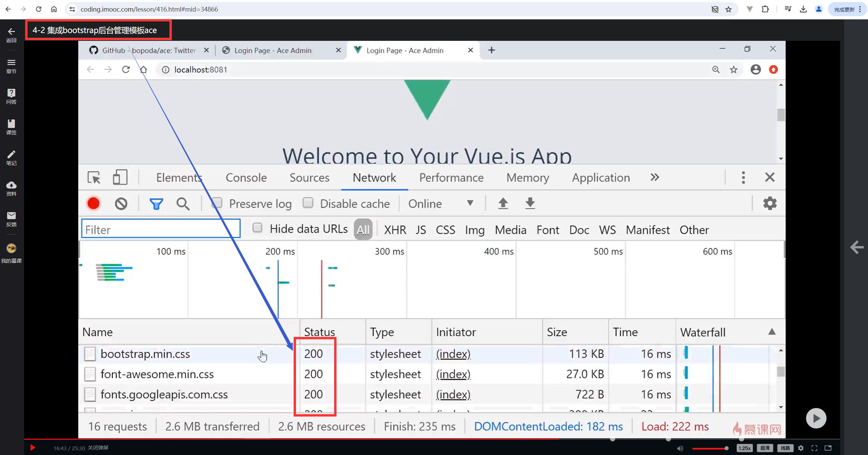Open the video player settings gear
The image size is (868, 455).
click(x=801, y=448)
